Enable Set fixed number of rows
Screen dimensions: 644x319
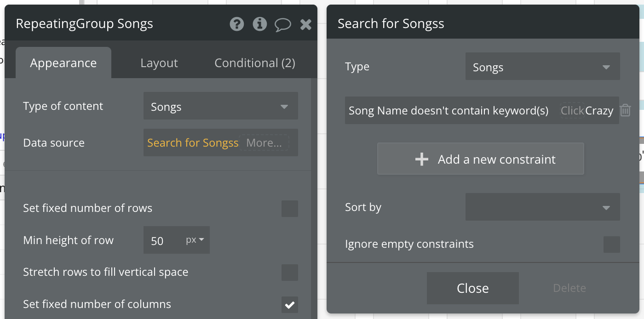pos(289,208)
